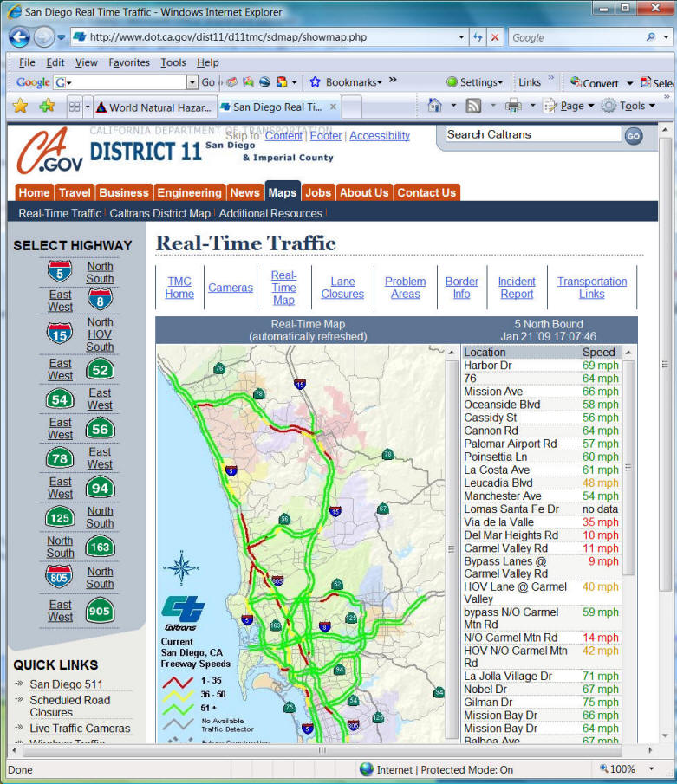The image size is (677, 784).
Task: Open recent pages dropdown next to Forward
Action: pyautogui.click(x=61, y=37)
